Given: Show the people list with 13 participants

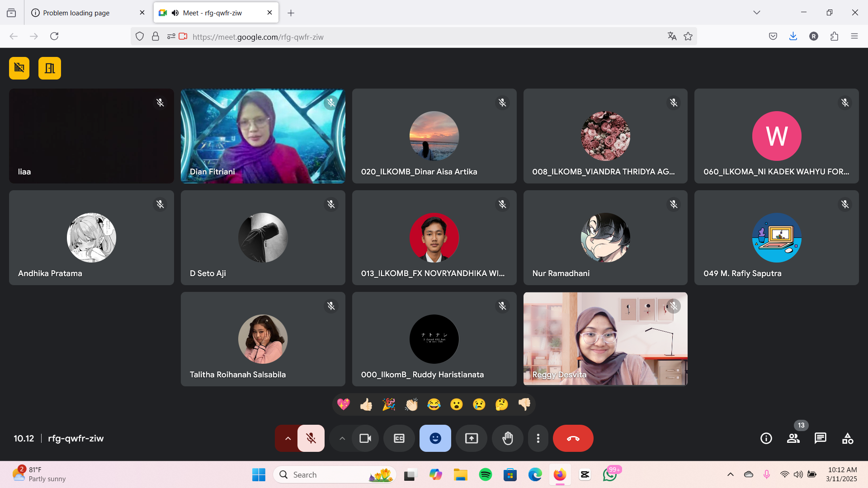Looking at the screenshot, I should 793,438.
